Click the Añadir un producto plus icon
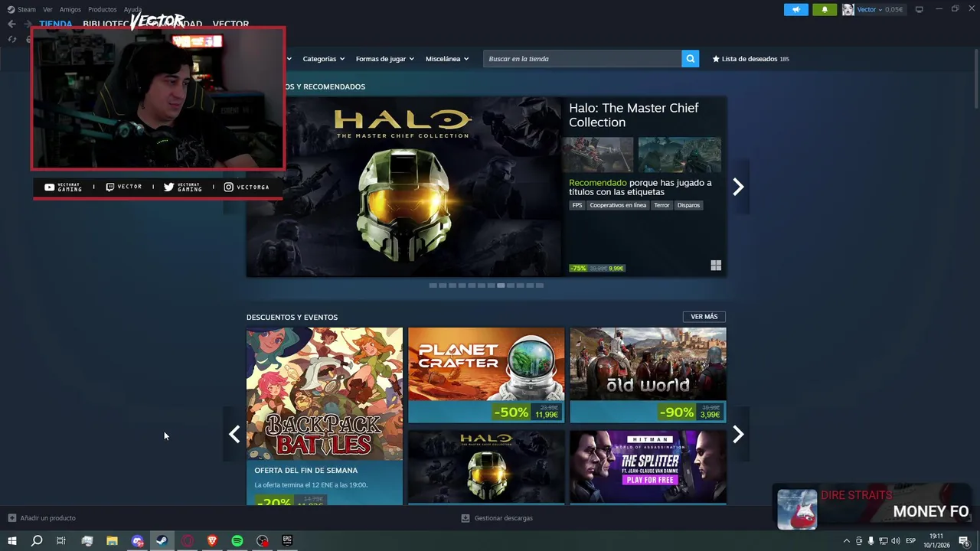 click(x=11, y=518)
